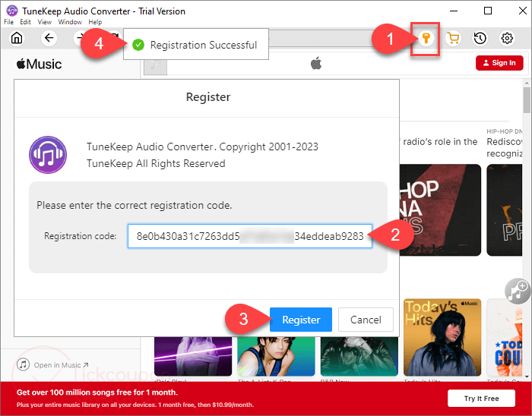Image resolution: width=532 pixels, height=416 pixels.
Task: Open the Help menu
Action: tap(95, 22)
